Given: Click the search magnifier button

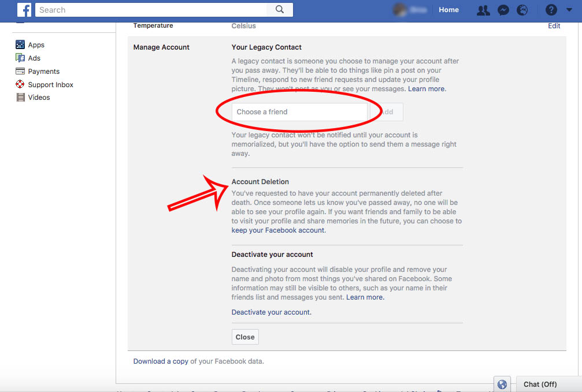Looking at the screenshot, I should [x=280, y=10].
